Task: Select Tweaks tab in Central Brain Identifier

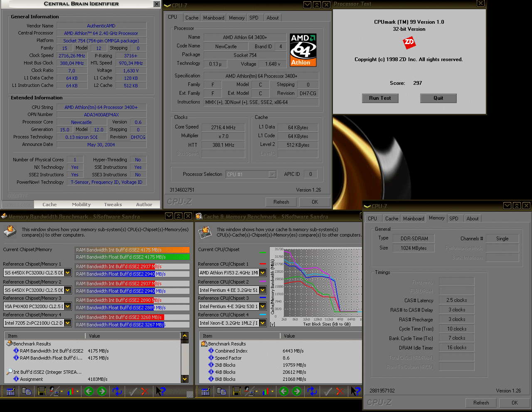Action: click(x=113, y=205)
